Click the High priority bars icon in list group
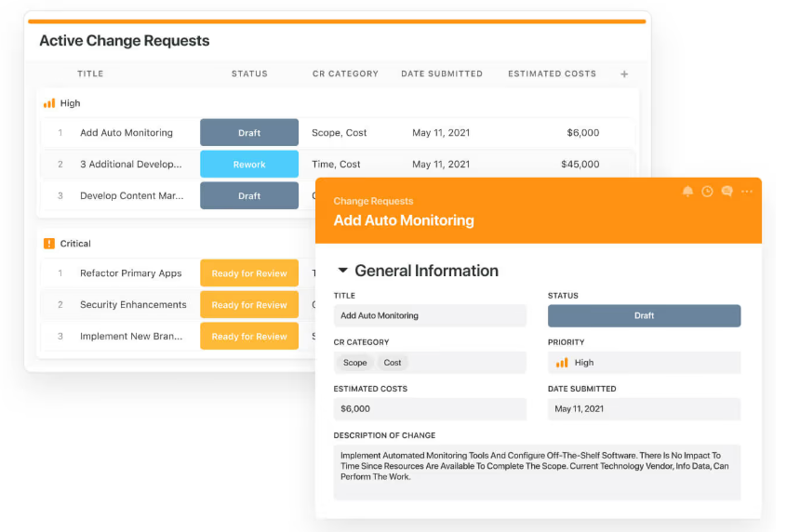This screenshot has height=532, width=787. [49, 103]
